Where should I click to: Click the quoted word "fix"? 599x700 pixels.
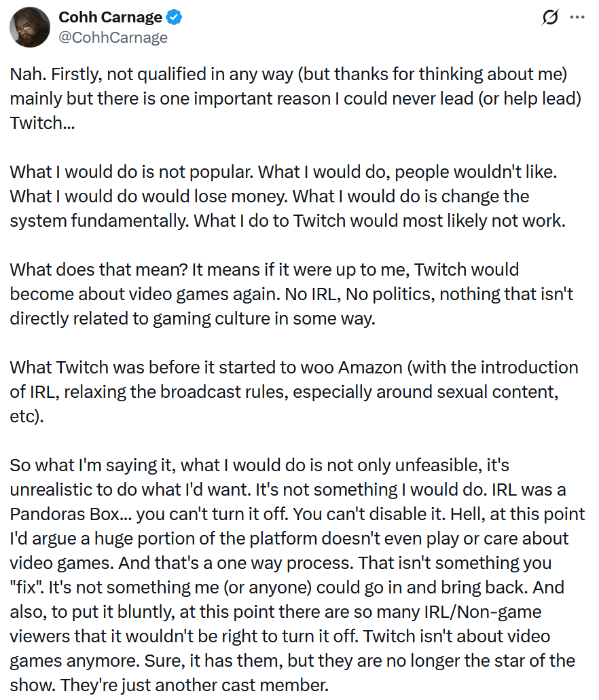pyautogui.click(x=29, y=587)
